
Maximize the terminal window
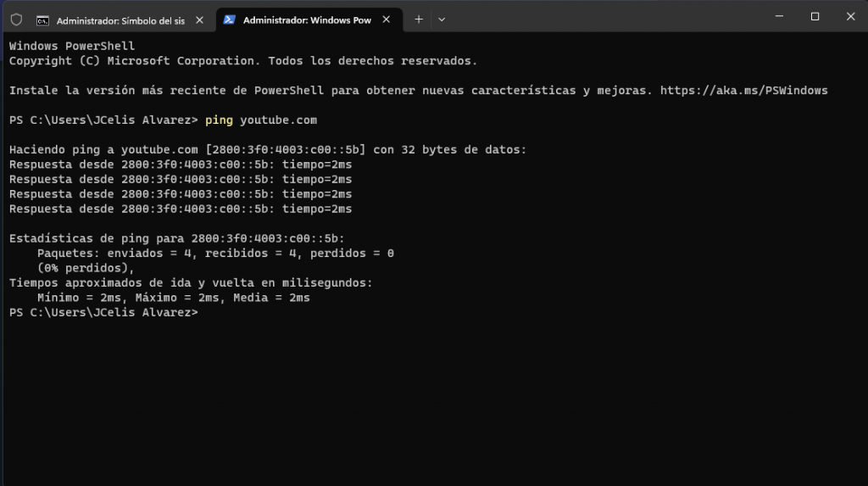click(815, 16)
